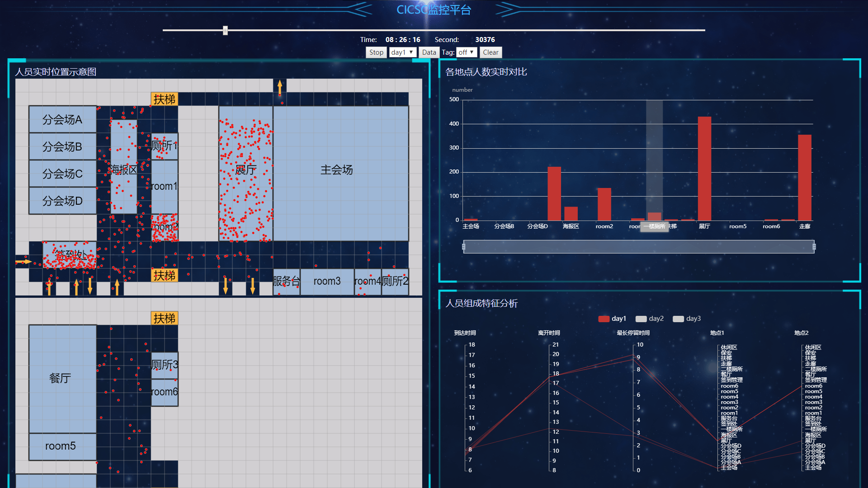Open the Data panel view
Screen dimensions: 868x488
(x=429, y=52)
